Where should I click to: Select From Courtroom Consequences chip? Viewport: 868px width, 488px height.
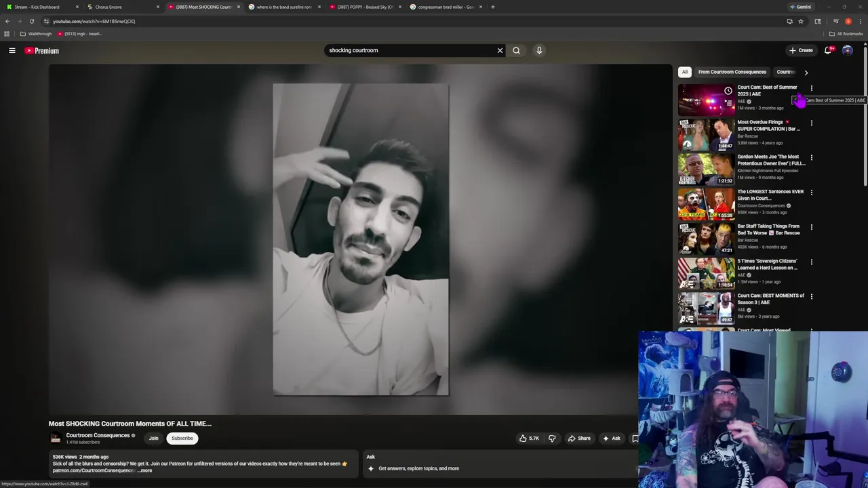[732, 72]
